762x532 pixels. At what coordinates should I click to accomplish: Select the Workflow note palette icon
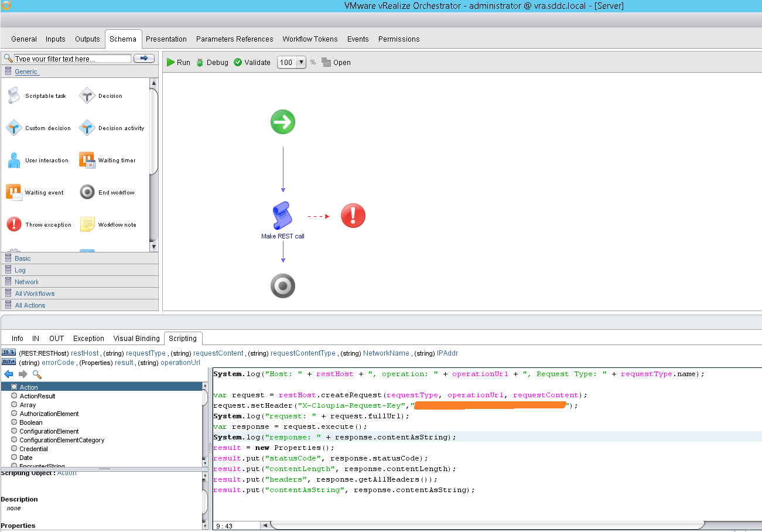[x=87, y=224]
